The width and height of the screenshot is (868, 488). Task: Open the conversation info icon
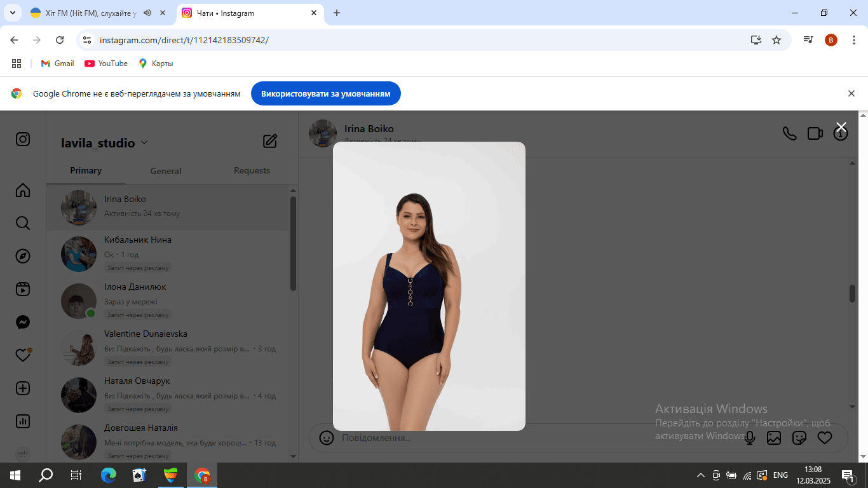point(841,134)
